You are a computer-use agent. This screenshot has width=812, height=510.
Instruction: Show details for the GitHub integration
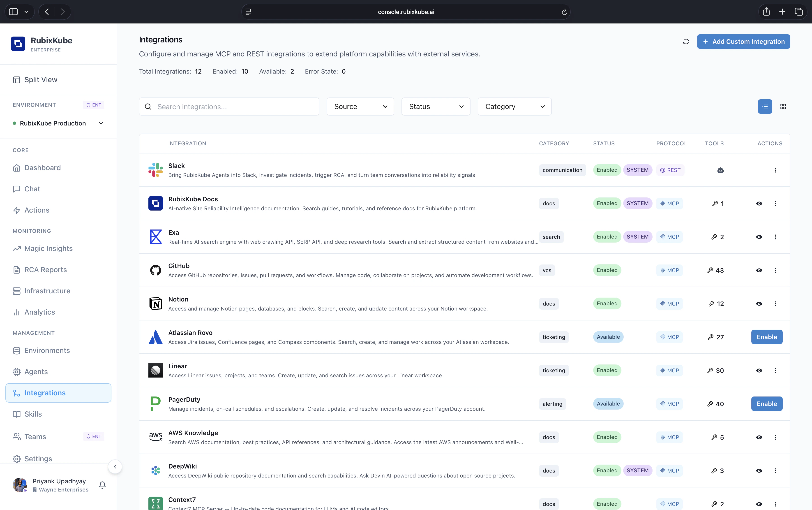[x=759, y=270]
